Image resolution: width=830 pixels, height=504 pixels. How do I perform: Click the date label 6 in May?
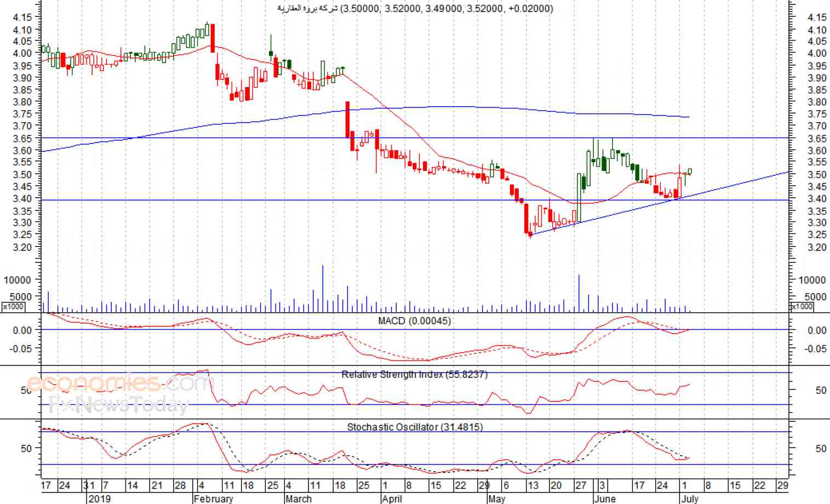pos(506,485)
